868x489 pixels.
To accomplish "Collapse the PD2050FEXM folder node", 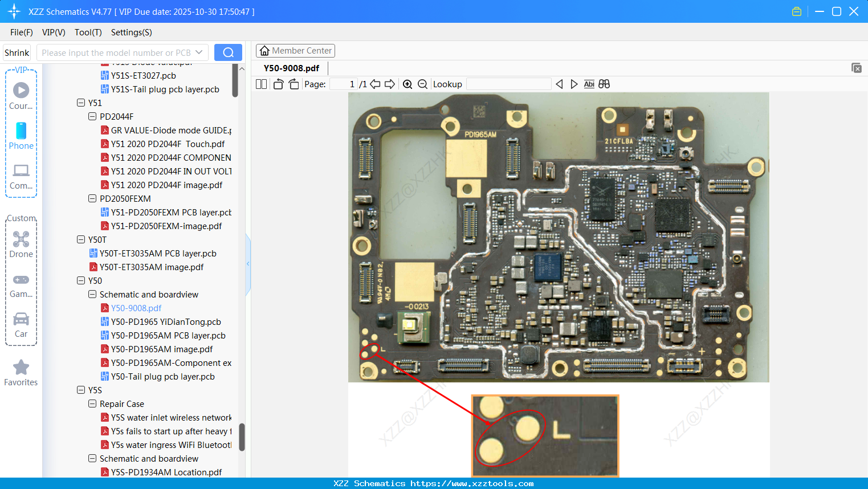I will pos(92,199).
